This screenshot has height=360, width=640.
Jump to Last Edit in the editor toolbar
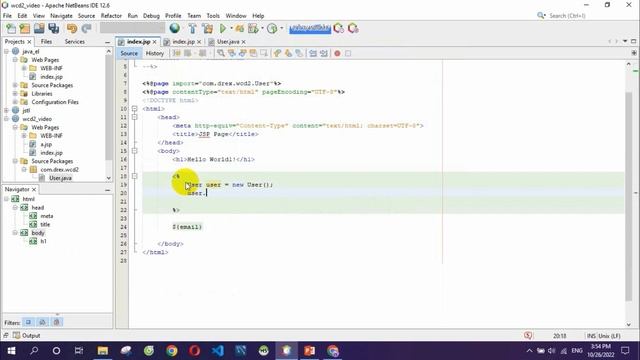(x=176, y=53)
